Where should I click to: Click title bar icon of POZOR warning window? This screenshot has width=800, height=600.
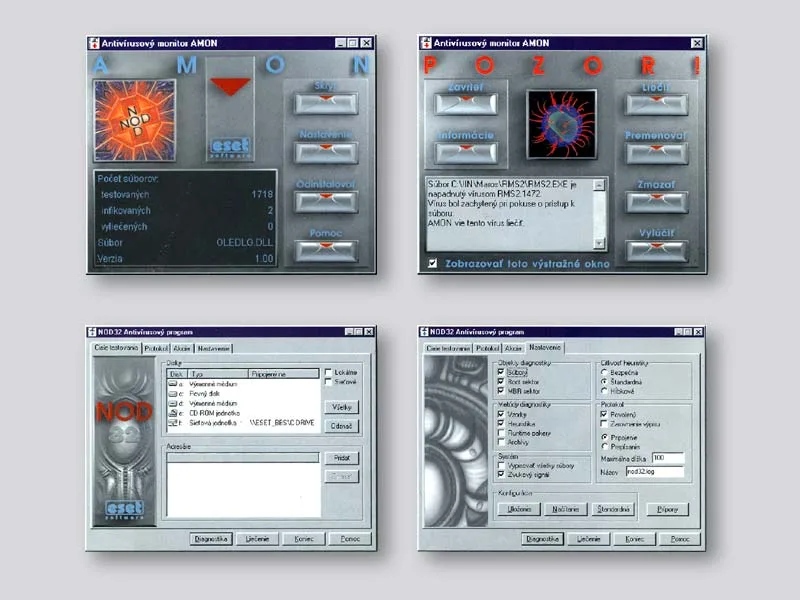[426, 43]
